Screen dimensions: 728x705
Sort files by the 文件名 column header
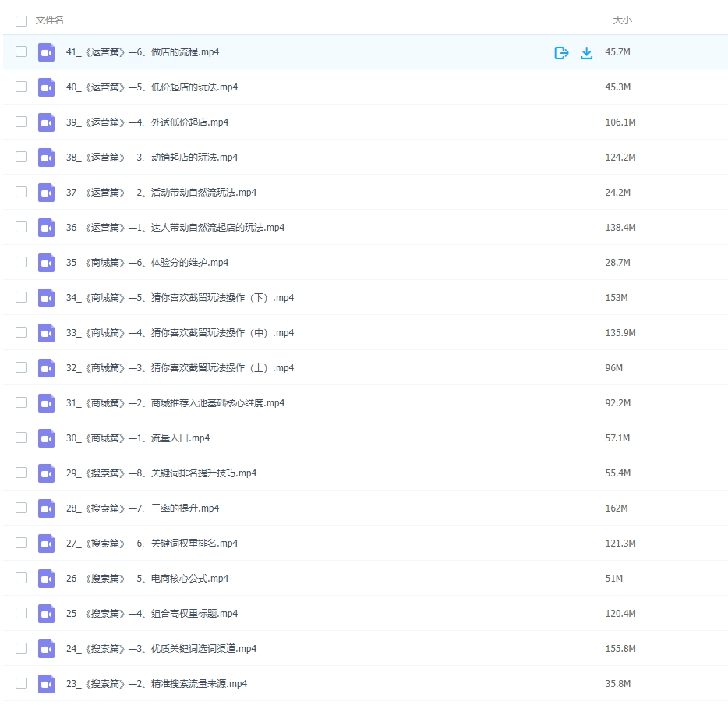pos(50,20)
